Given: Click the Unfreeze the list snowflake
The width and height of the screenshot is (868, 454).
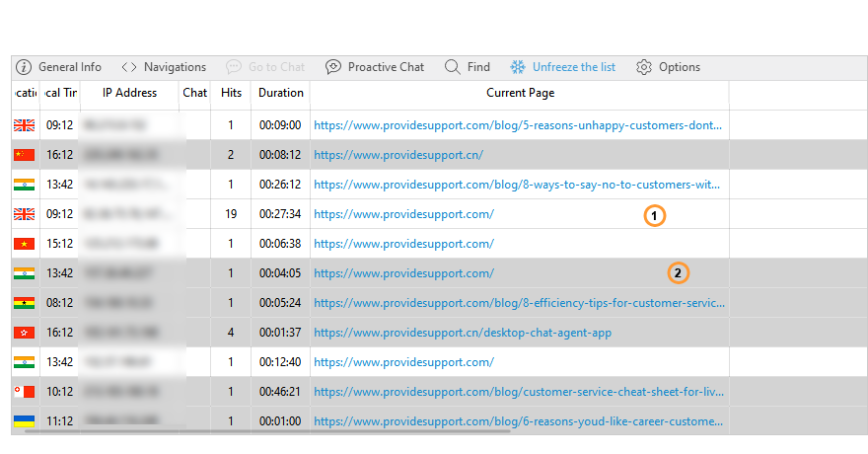Looking at the screenshot, I should point(518,67).
